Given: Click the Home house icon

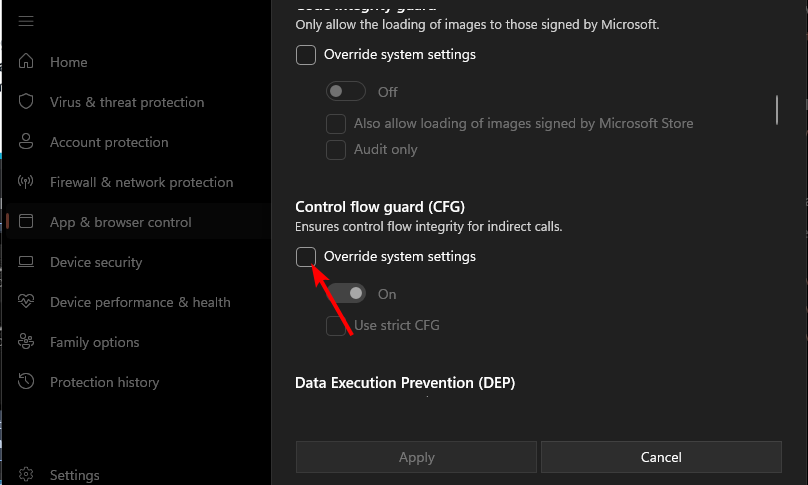Looking at the screenshot, I should (x=27, y=62).
